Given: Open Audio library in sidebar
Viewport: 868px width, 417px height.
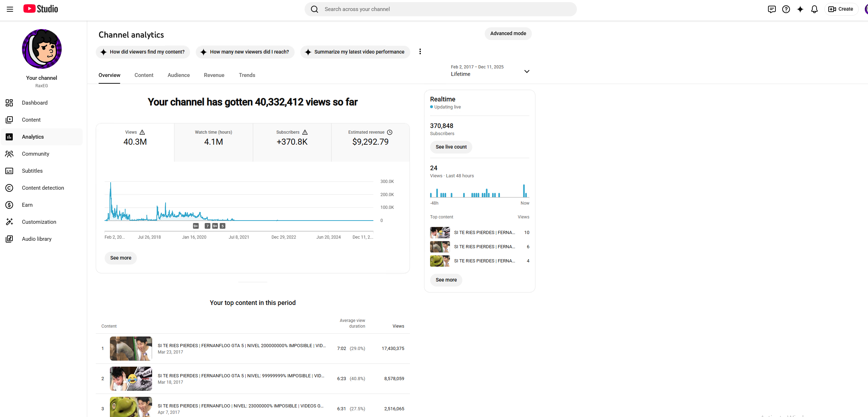Looking at the screenshot, I should (x=37, y=239).
